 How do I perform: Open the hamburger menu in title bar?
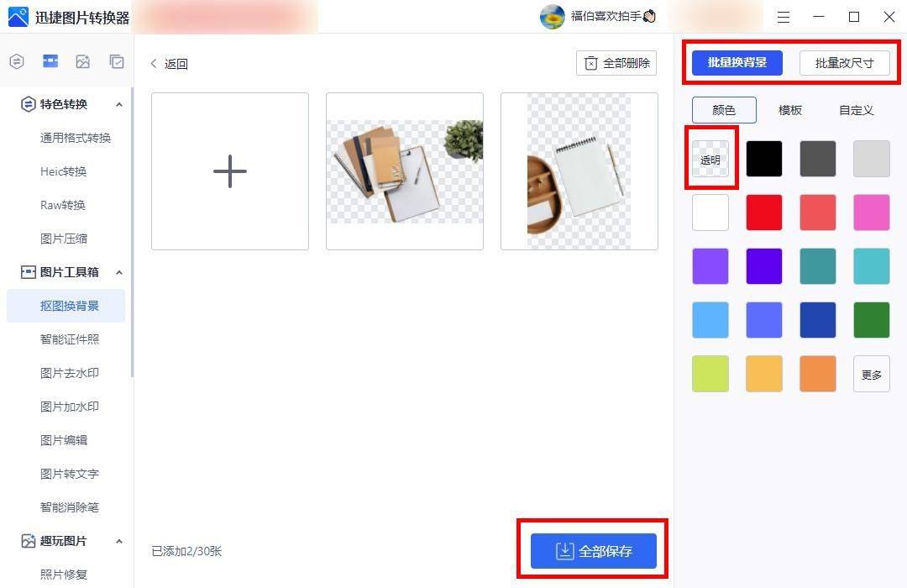pos(784,18)
